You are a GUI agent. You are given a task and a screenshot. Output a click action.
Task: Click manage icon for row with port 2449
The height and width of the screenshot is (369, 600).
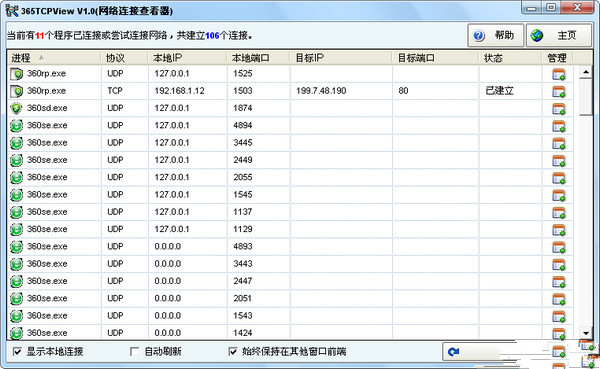[559, 161]
